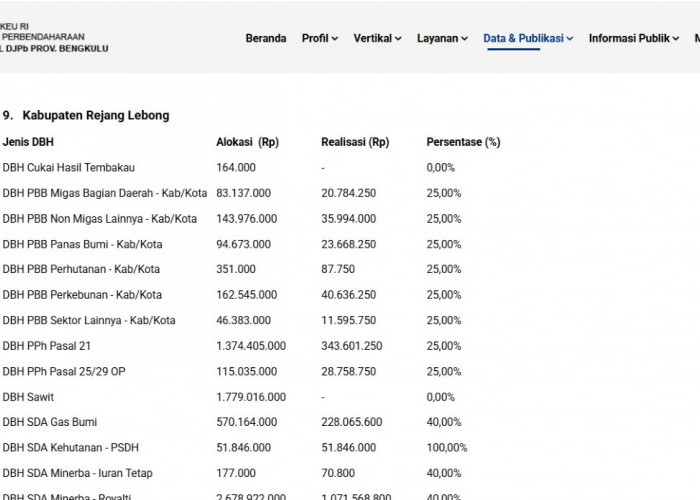The width and height of the screenshot is (700, 500).
Task: Click the Data & Publikasi chevron arrow icon
Action: 570,39
